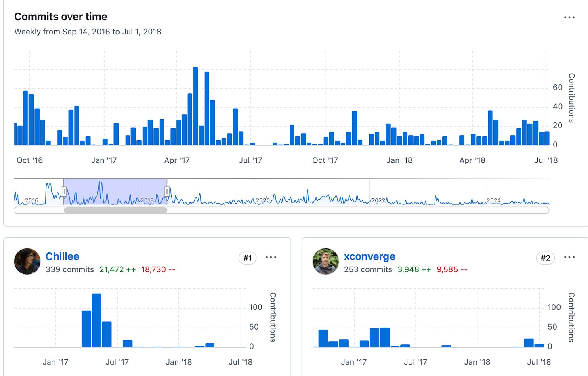Click xconverge's profile avatar
This screenshot has height=376, width=588.
pyautogui.click(x=326, y=261)
